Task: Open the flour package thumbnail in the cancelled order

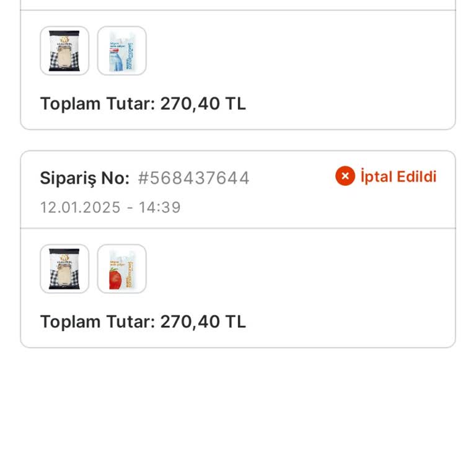Action: [x=64, y=269]
